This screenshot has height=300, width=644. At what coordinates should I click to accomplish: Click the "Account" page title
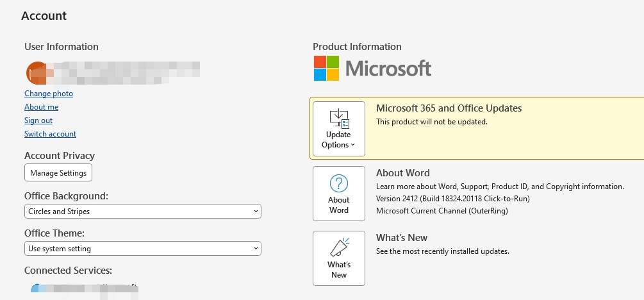click(x=44, y=15)
